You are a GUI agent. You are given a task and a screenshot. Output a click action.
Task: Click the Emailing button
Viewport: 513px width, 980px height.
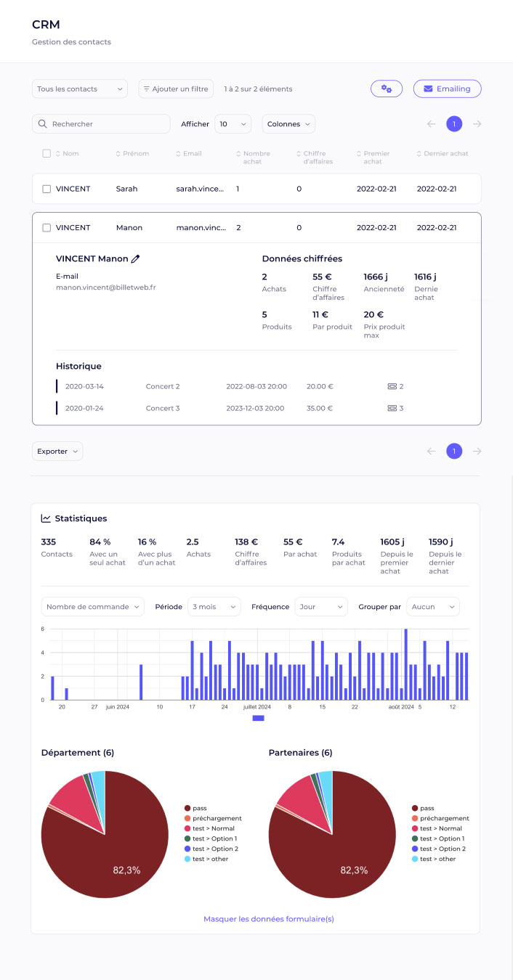(x=447, y=89)
